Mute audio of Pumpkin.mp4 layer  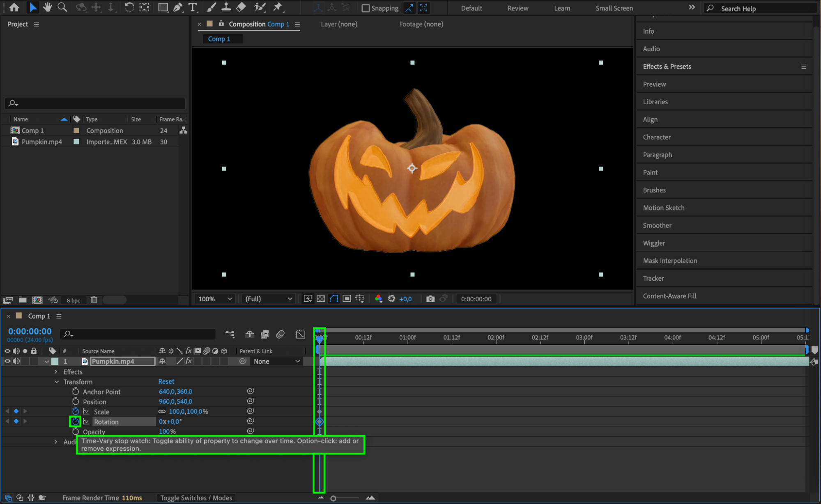[x=16, y=361]
